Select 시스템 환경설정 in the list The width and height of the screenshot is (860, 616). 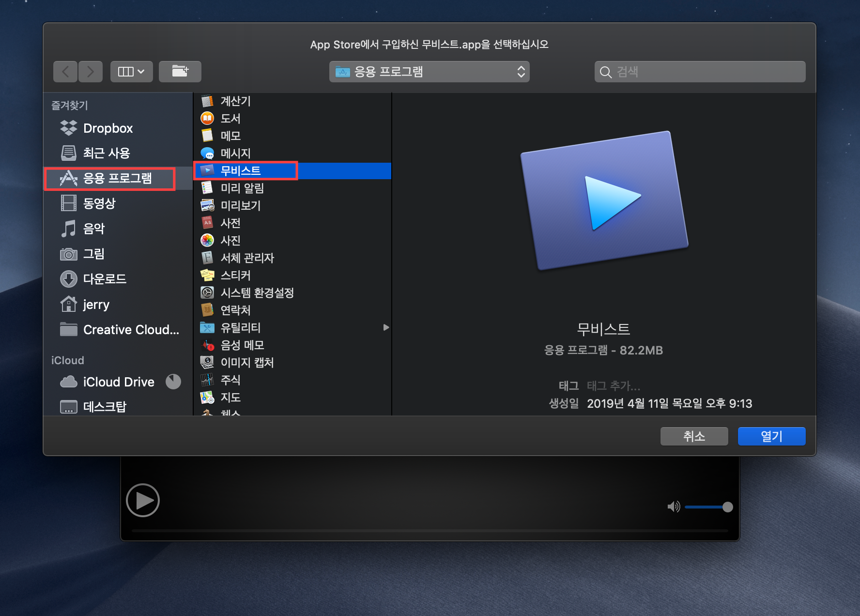coord(292,293)
